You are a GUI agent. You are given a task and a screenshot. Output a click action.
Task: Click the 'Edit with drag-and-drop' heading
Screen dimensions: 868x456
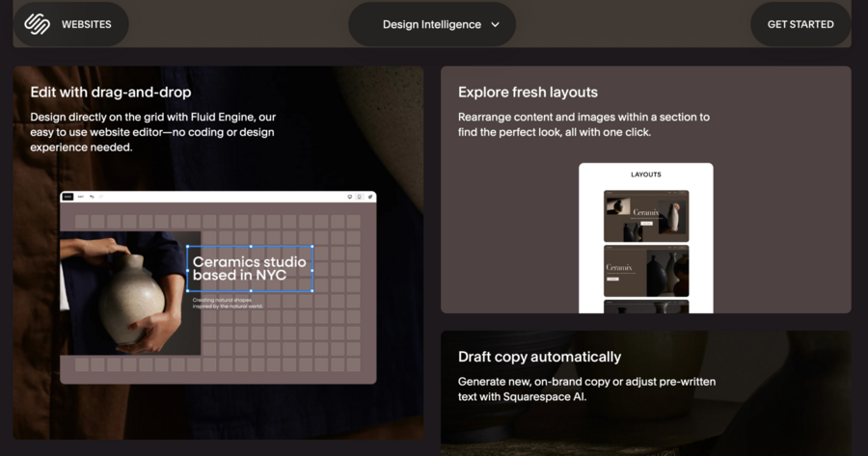pyautogui.click(x=110, y=93)
